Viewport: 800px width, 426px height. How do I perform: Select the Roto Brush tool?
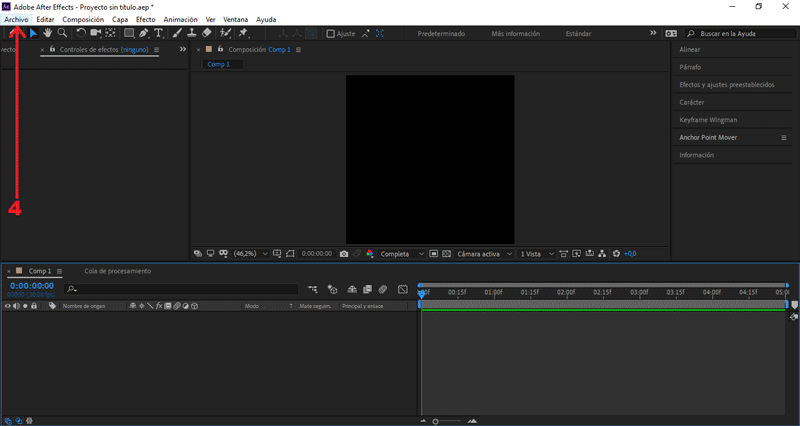point(225,33)
